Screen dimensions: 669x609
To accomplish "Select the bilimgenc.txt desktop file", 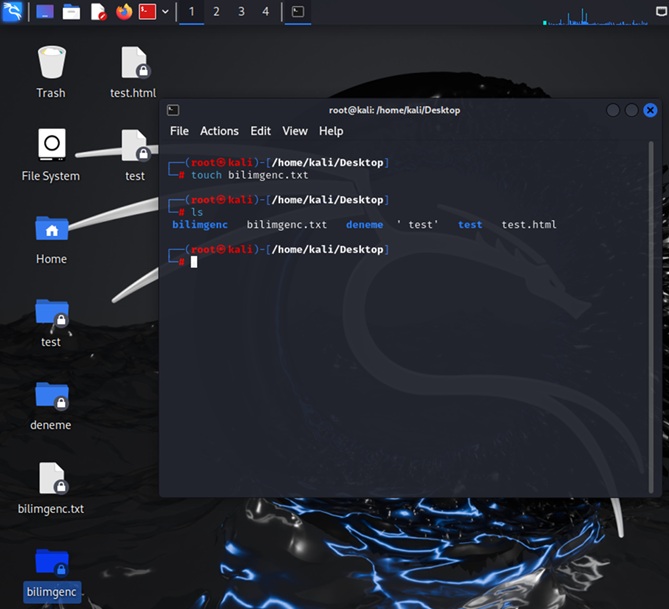I will [51, 489].
